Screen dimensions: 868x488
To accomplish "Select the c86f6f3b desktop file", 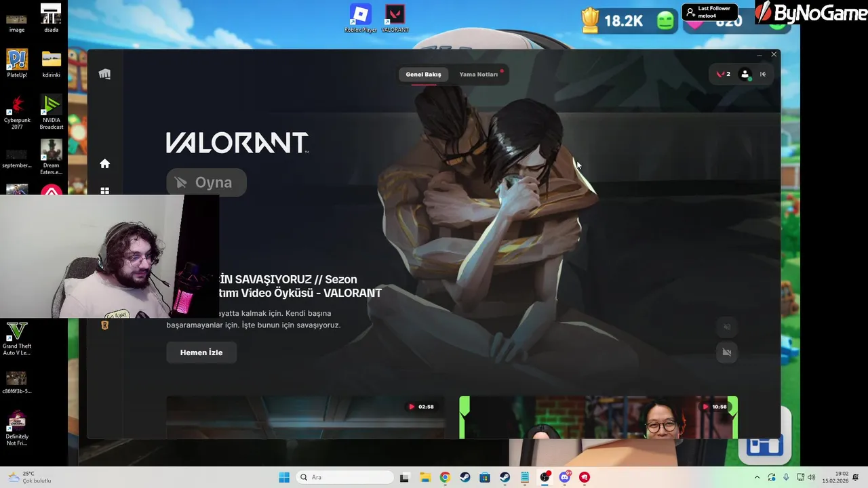I will [17, 382].
